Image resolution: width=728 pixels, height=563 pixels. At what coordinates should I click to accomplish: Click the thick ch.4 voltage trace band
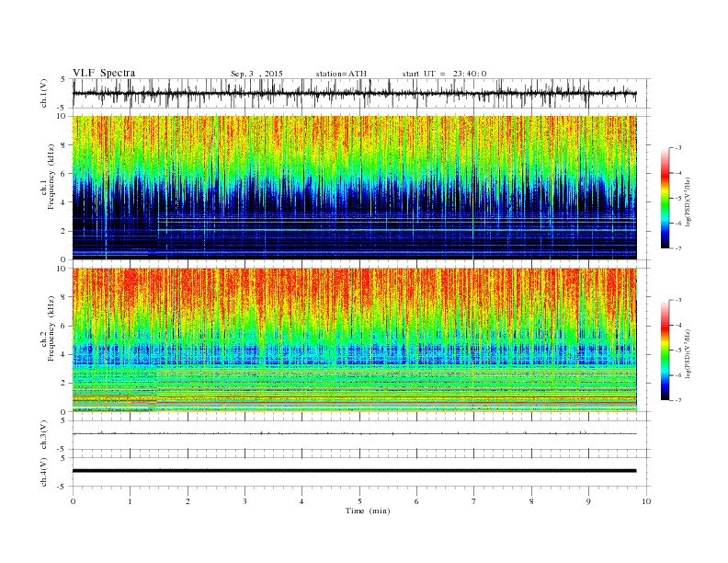[355, 471]
